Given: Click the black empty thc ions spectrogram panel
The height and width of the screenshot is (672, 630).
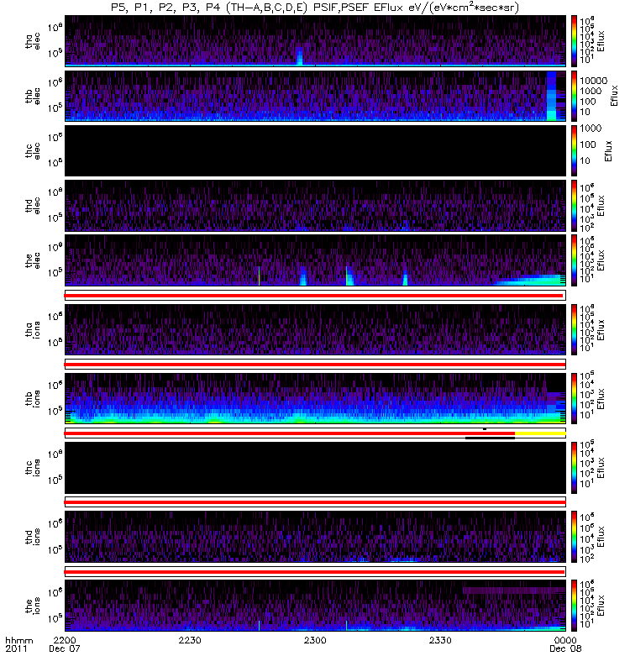Looking at the screenshot, I should 316,468.
